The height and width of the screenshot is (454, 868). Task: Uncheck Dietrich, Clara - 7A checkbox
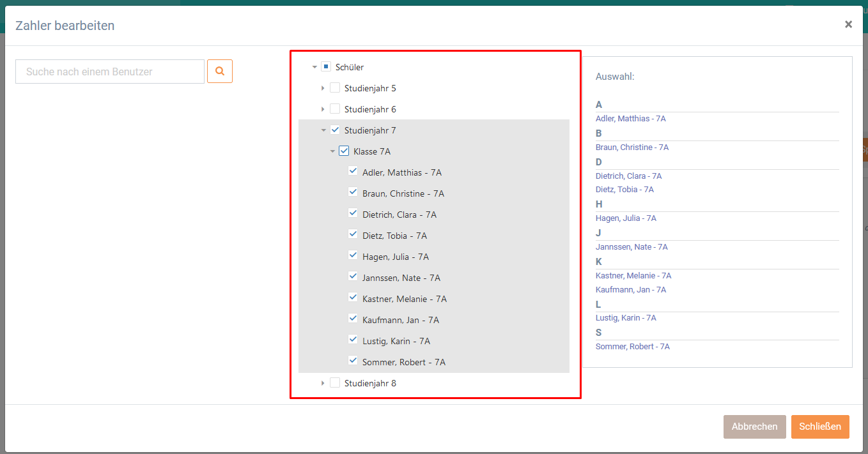point(353,214)
